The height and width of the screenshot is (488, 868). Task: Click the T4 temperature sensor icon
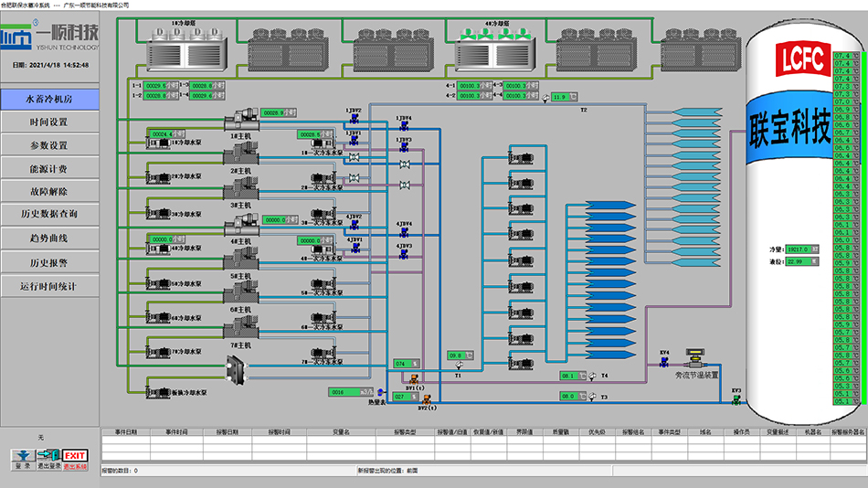pyautogui.click(x=592, y=377)
